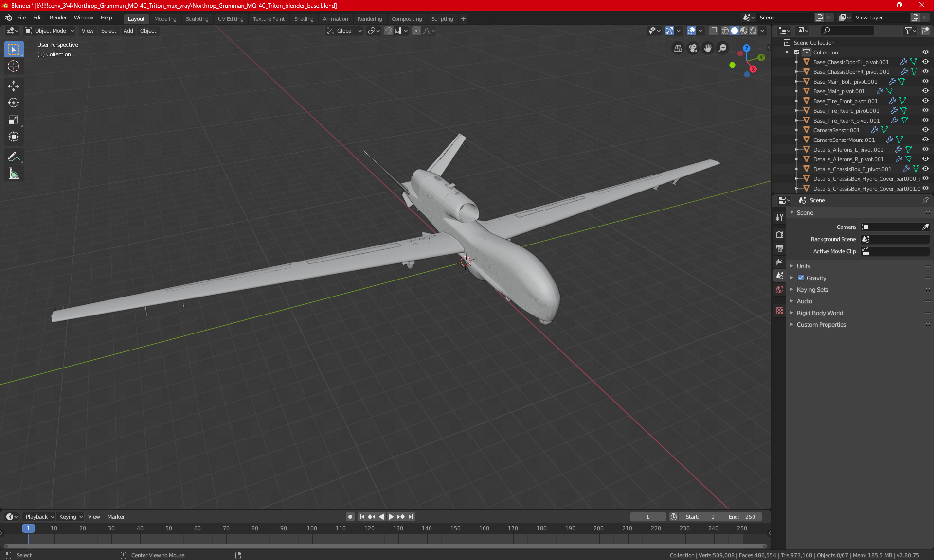The image size is (934, 560).
Task: Open the Keying popover in timeline
Action: coord(71,517)
